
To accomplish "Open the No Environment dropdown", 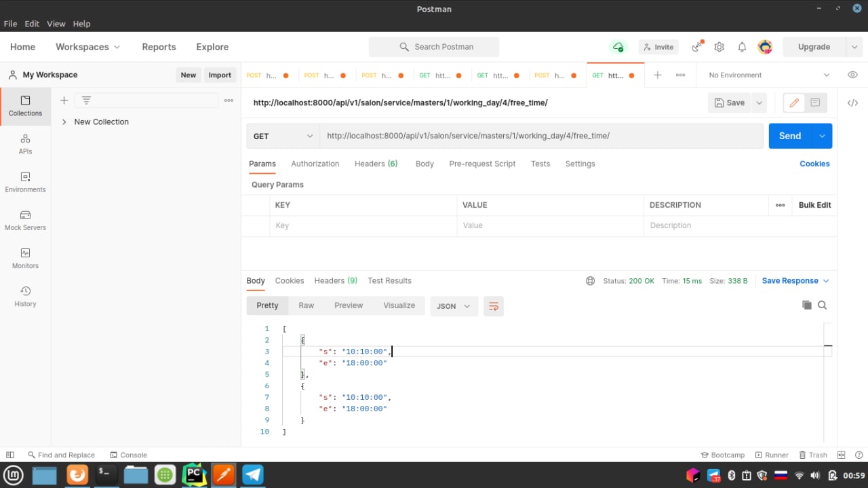I will click(769, 75).
